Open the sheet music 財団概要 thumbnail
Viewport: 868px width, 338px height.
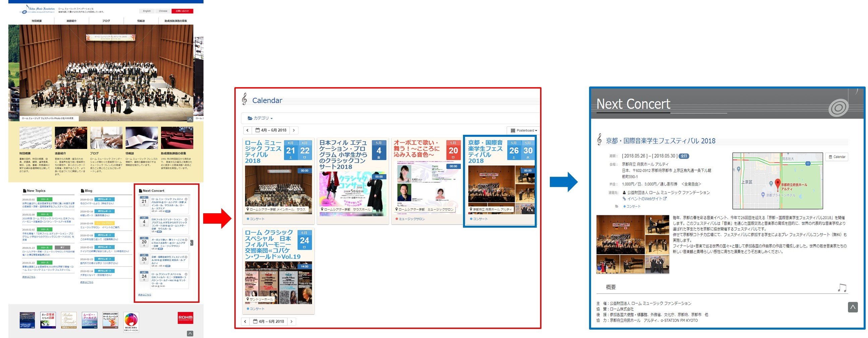36,138
